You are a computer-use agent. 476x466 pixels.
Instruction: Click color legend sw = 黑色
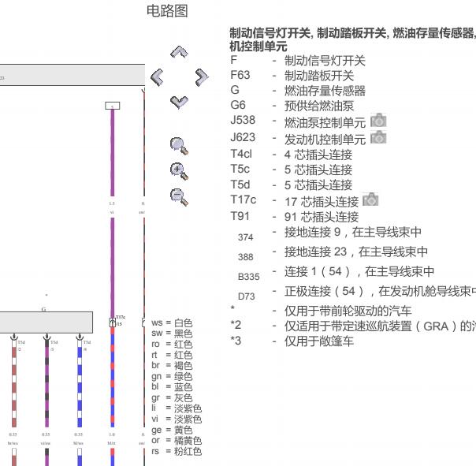[x=172, y=334]
